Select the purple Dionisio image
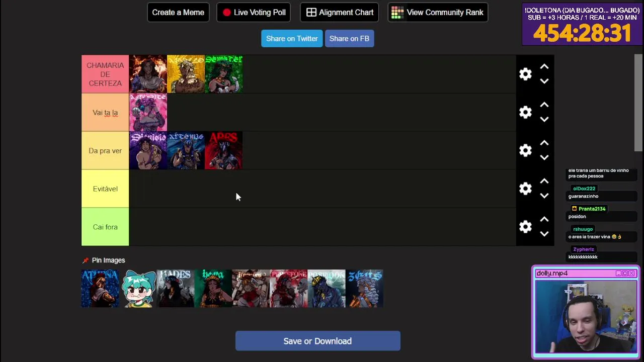The height and width of the screenshot is (362, 644). pyautogui.click(x=148, y=151)
